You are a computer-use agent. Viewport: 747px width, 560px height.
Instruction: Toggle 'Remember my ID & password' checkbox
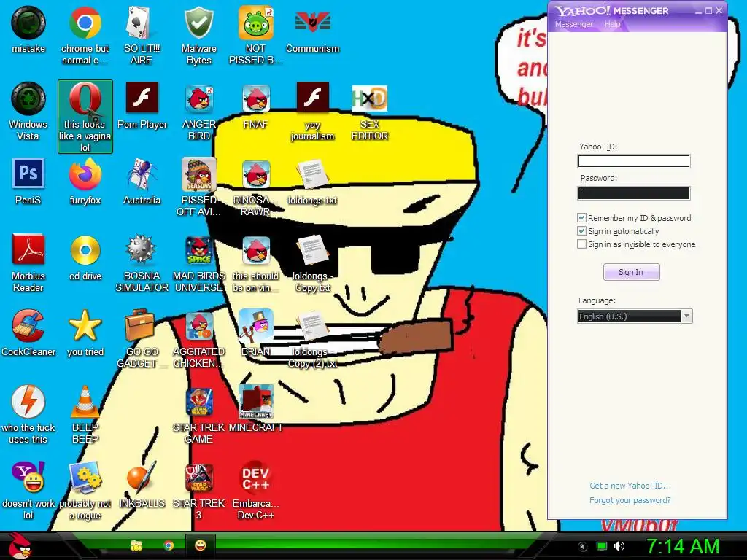click(x=581, y=218)
